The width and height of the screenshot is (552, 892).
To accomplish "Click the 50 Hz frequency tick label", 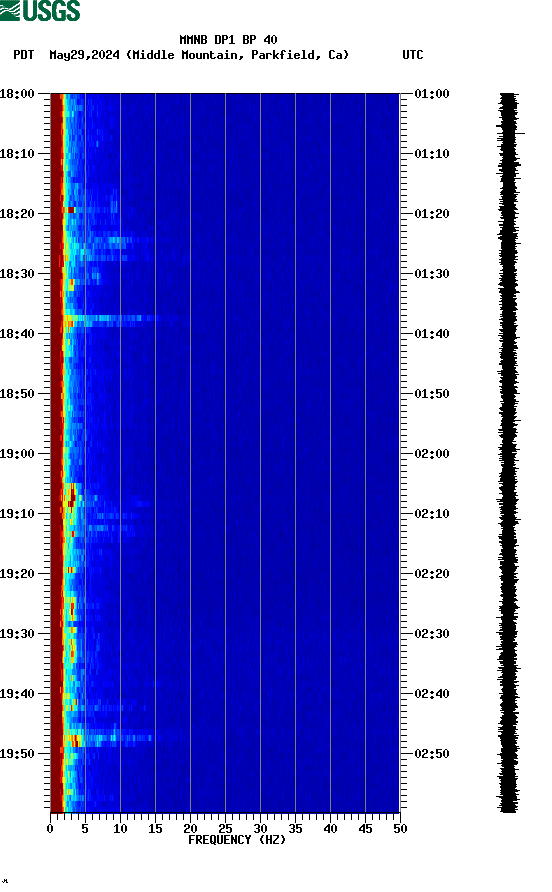I will pos(400,829).
